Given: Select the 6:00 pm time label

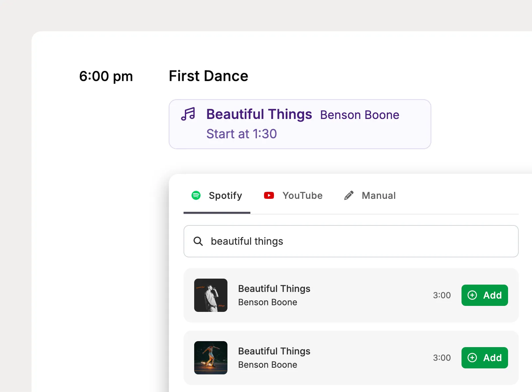Looking at the screenshot, I should (106, 76).
